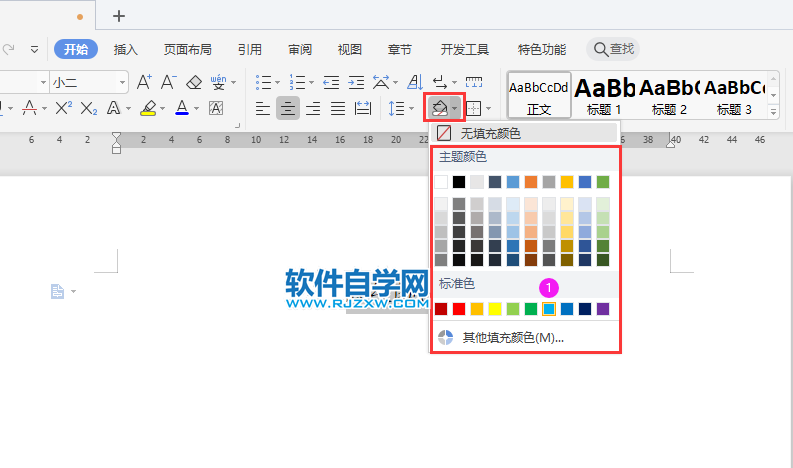Insert a bulleted list
793x468 pixels.
(263, 82)
